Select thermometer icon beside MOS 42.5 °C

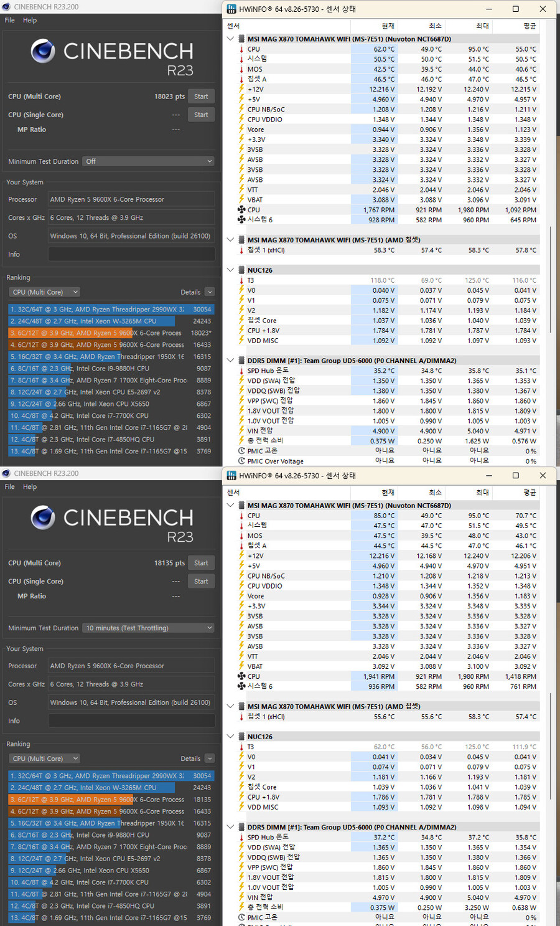[x=241, y=69]
